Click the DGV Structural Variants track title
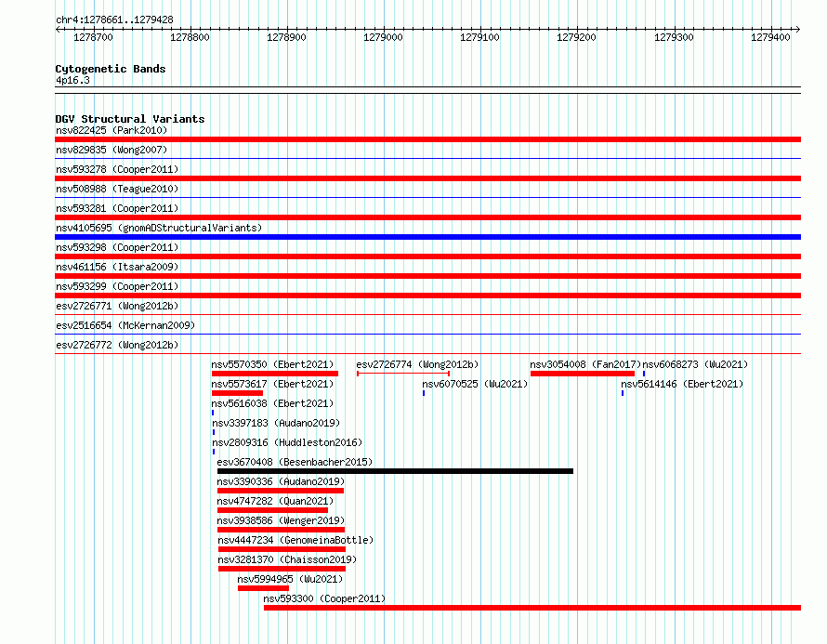This screenshot has width=827, height=644. coord(130,119)
